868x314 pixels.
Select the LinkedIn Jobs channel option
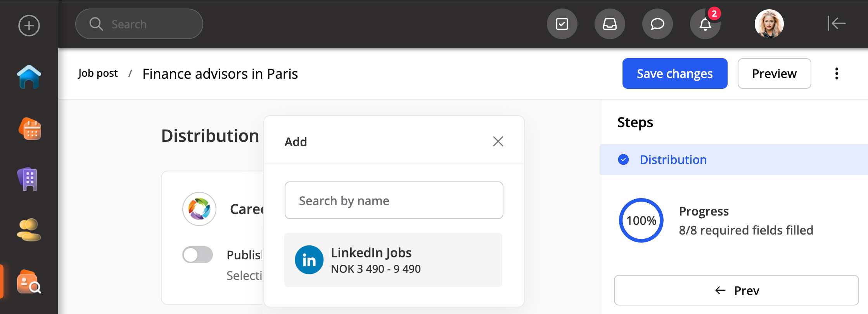(x=393, y=260)
